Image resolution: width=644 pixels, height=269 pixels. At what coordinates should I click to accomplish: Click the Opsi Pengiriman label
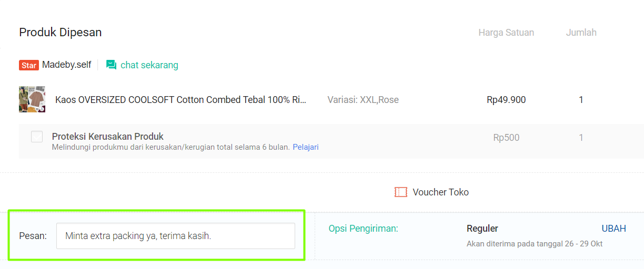(364, 229)
